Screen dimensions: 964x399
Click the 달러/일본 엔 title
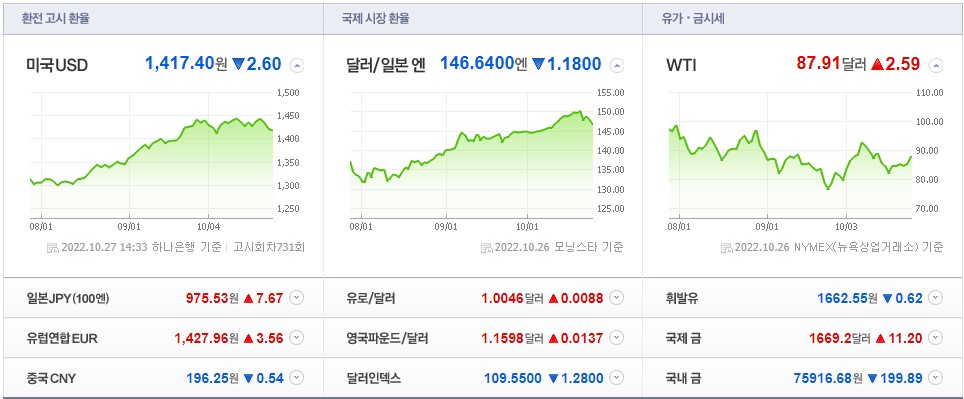click(x=386, y=65)
